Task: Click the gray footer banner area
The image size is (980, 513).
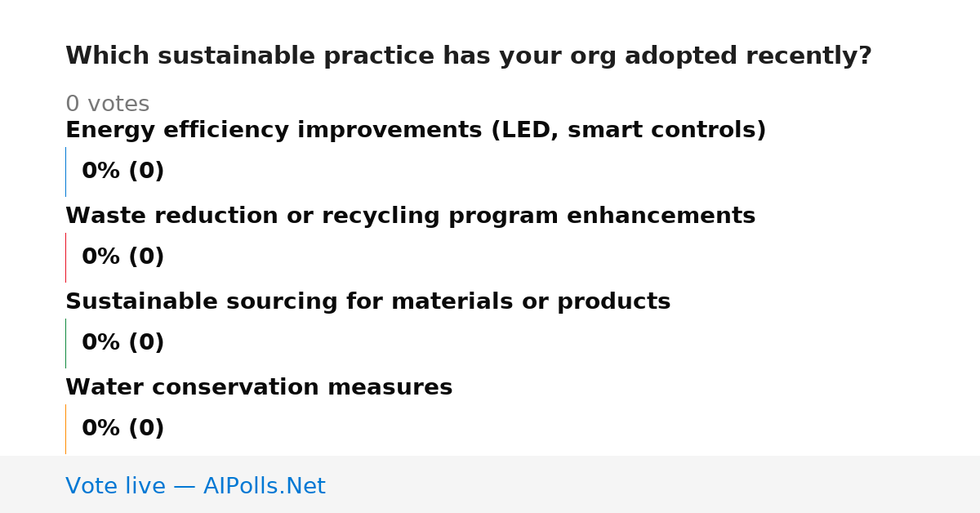Action: pyautogui.click(x=490, y=484)
